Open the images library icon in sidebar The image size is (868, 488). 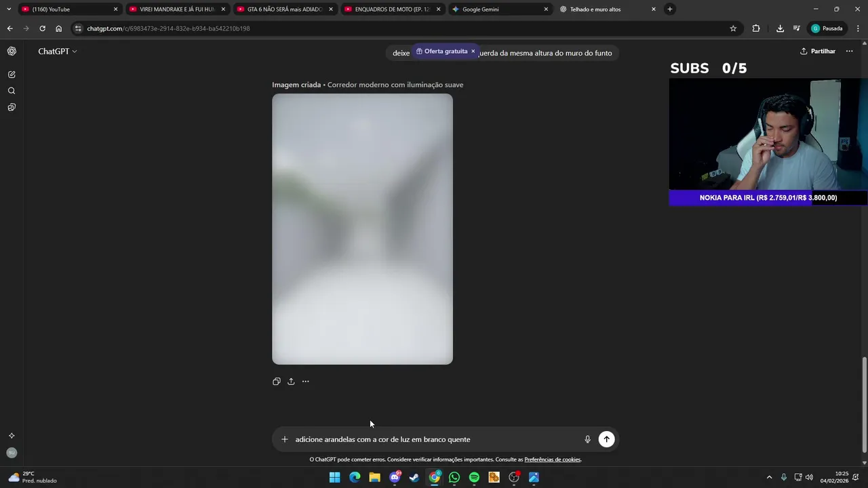coord(12,107)
